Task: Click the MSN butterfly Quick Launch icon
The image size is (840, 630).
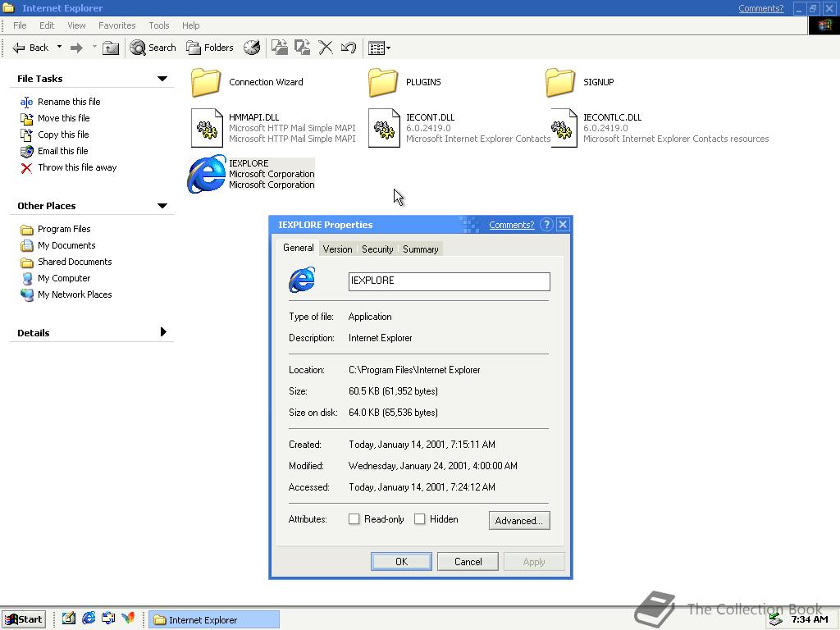Action: point(127,619)
